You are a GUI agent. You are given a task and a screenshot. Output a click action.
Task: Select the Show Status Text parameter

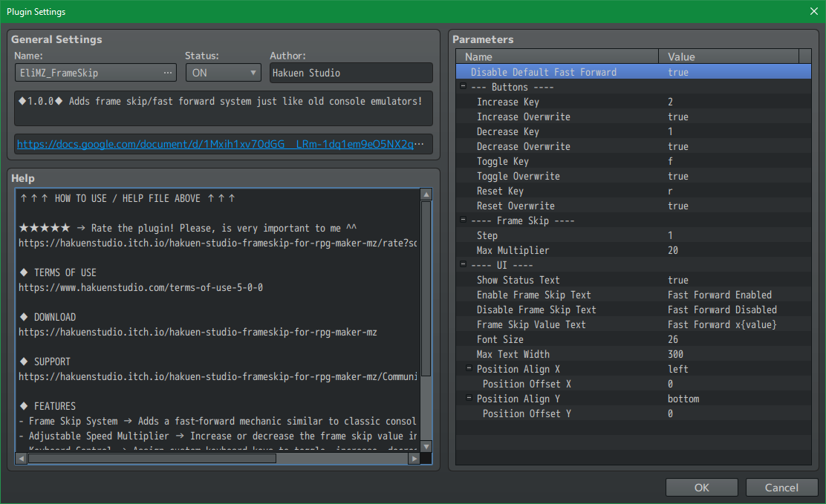click(x=518, y=280)
